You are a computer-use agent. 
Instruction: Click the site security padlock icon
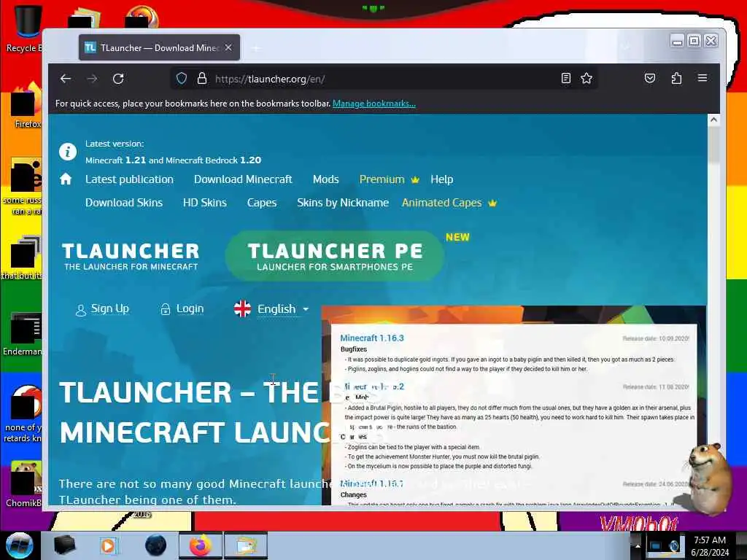pyautogui.click(x=202, y=79)
